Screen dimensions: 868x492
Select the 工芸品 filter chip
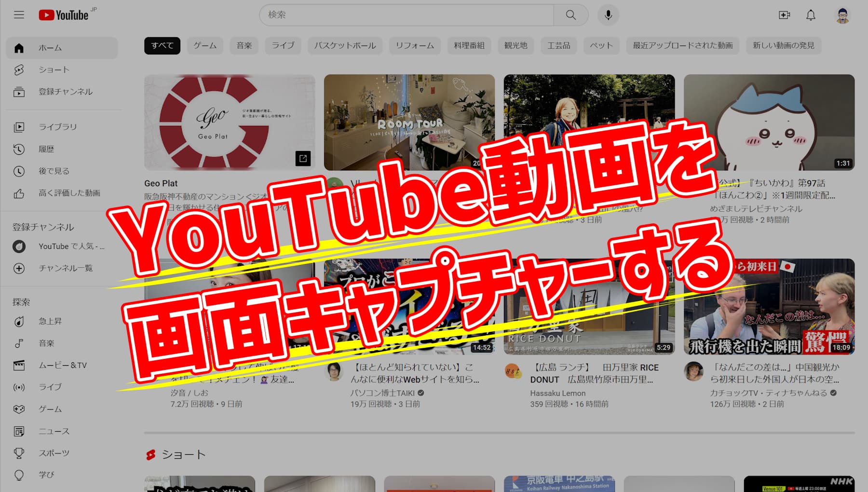(558, 46)
